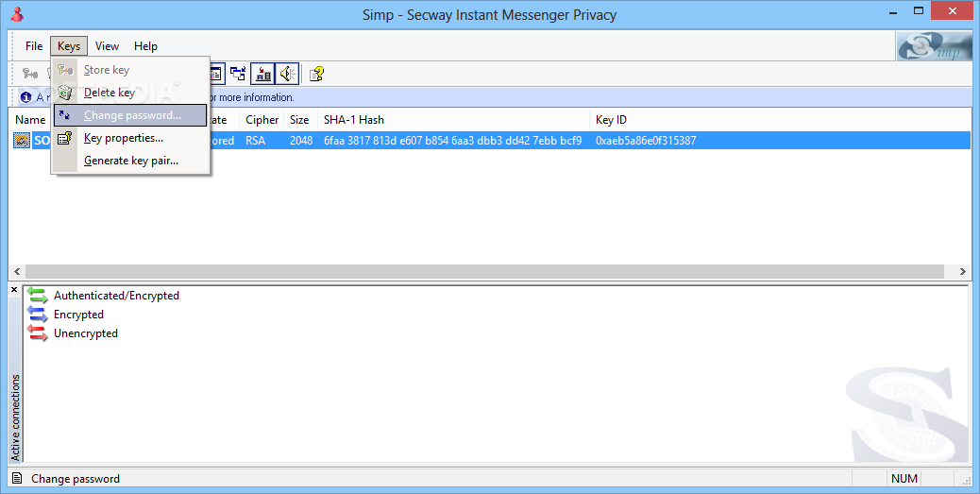Image resolution: width=980 pixels, height=494 pixels.
Task: Click the Simp app icon in title bar
Action: coord(17,14)
